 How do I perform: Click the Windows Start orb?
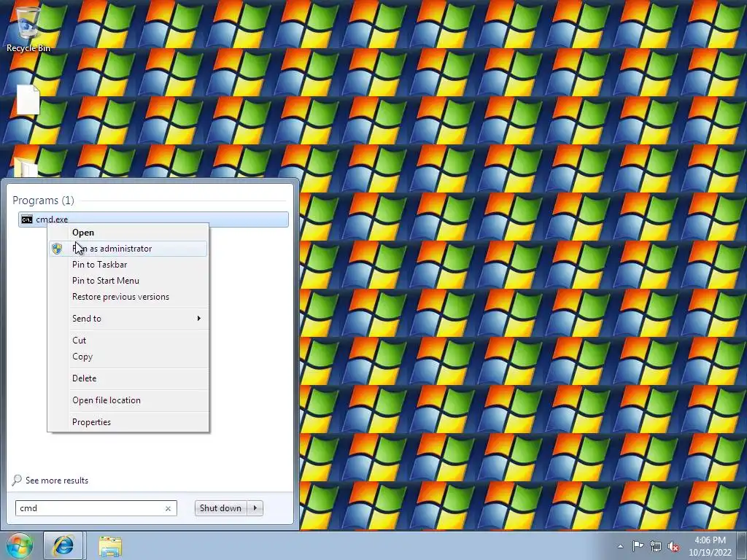point(19,545)
